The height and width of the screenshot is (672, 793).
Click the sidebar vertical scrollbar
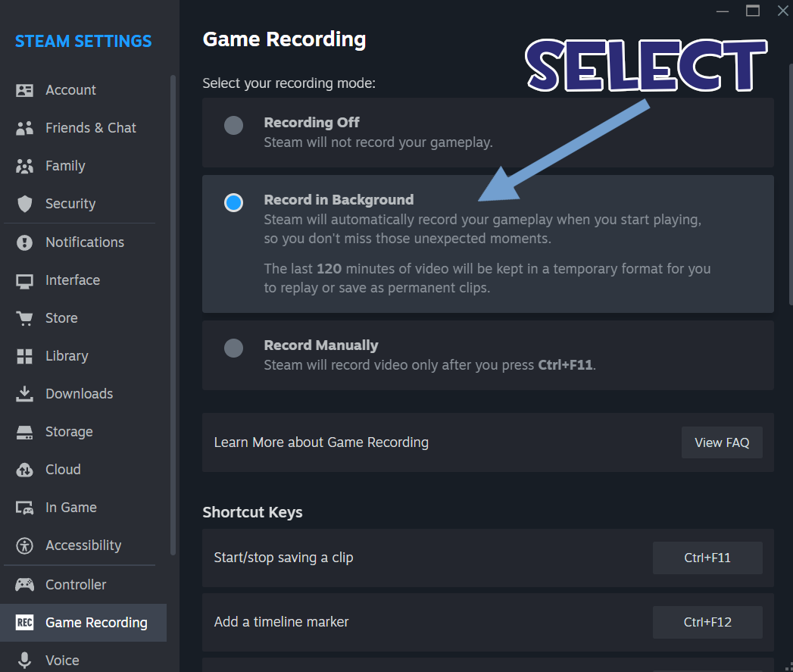pyautogui.click(x=173, y=314)
